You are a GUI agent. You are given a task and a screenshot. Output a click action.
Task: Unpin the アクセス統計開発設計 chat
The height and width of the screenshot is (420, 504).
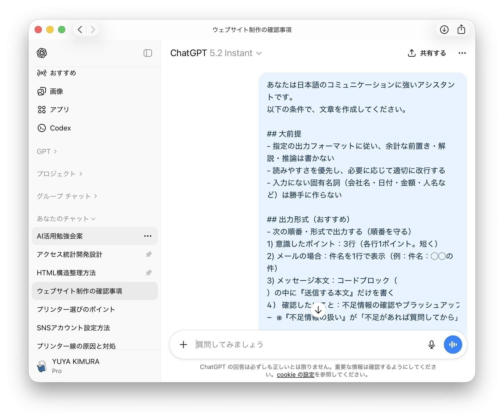149,254
